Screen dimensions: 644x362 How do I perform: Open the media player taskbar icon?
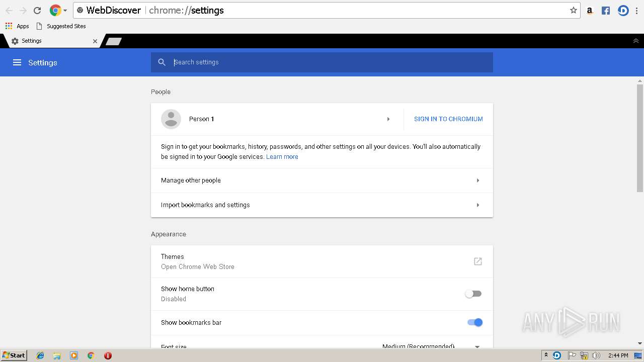tap(74, 355)
